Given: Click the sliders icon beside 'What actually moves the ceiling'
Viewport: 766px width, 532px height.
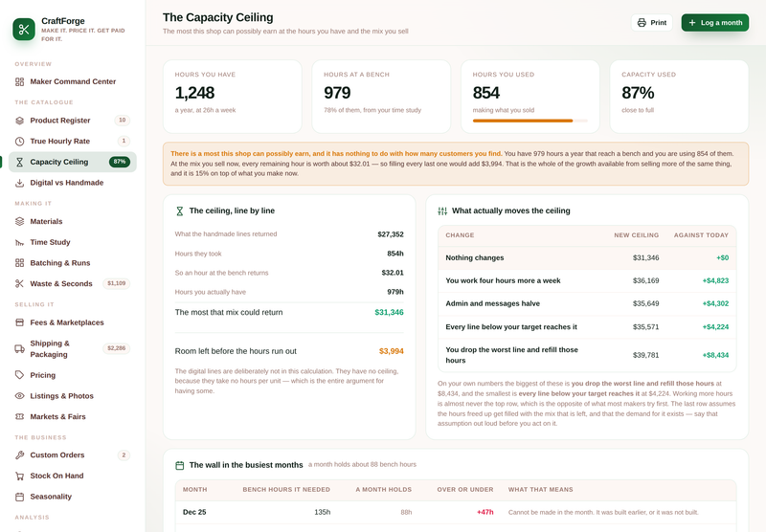Looking at the screenshot, I should [x=442, y=211].
